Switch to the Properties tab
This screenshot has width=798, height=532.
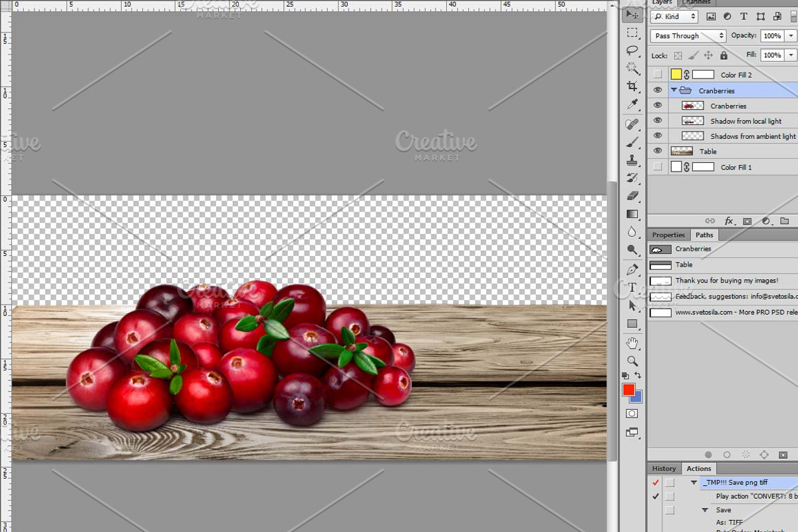point(668,235)
